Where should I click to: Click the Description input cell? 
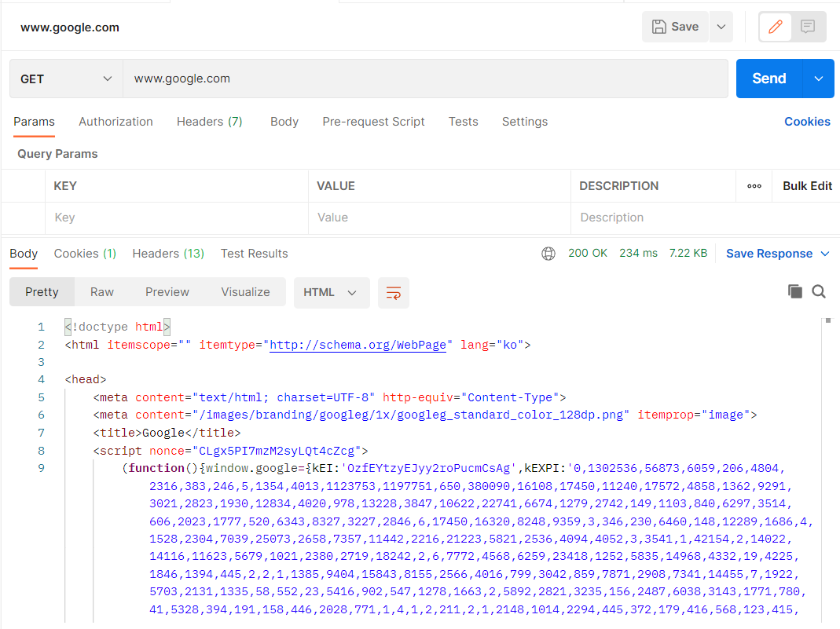tap(705, 218)
